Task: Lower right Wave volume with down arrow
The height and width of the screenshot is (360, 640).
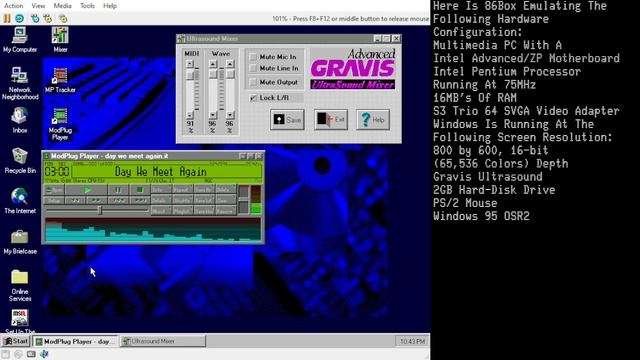Action: (x=230, y=115)
